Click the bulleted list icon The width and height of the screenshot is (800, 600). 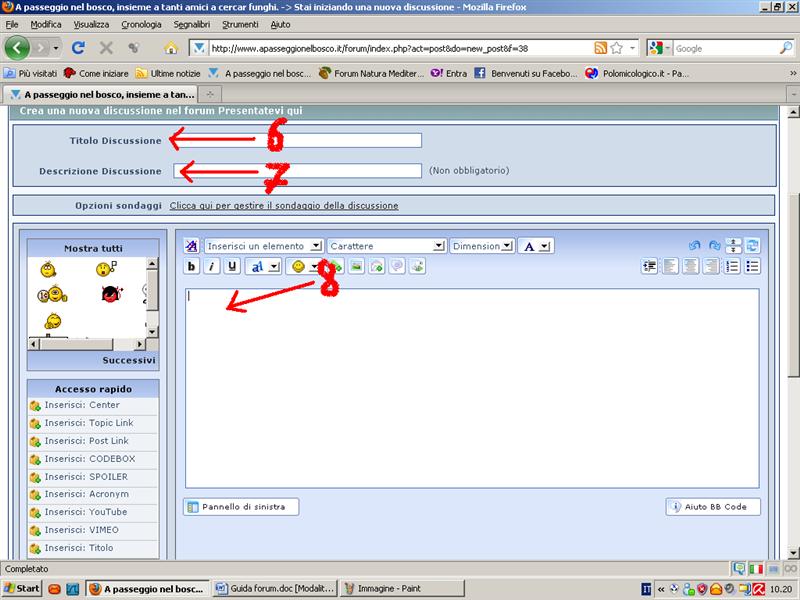[752, 266]
